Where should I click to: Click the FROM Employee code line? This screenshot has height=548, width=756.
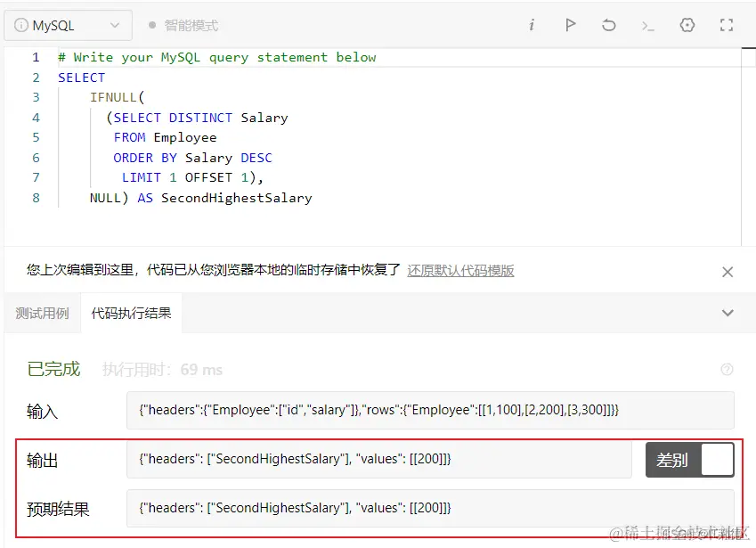(165, 137)
